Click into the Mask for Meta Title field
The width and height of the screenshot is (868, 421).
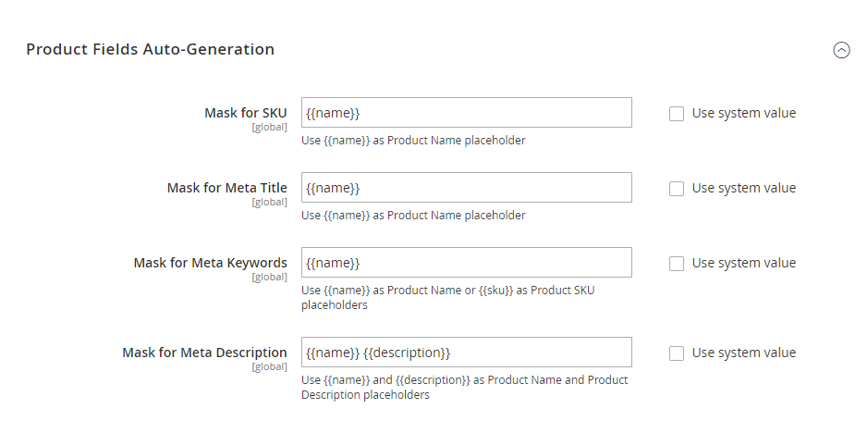(x=466, y=188)
